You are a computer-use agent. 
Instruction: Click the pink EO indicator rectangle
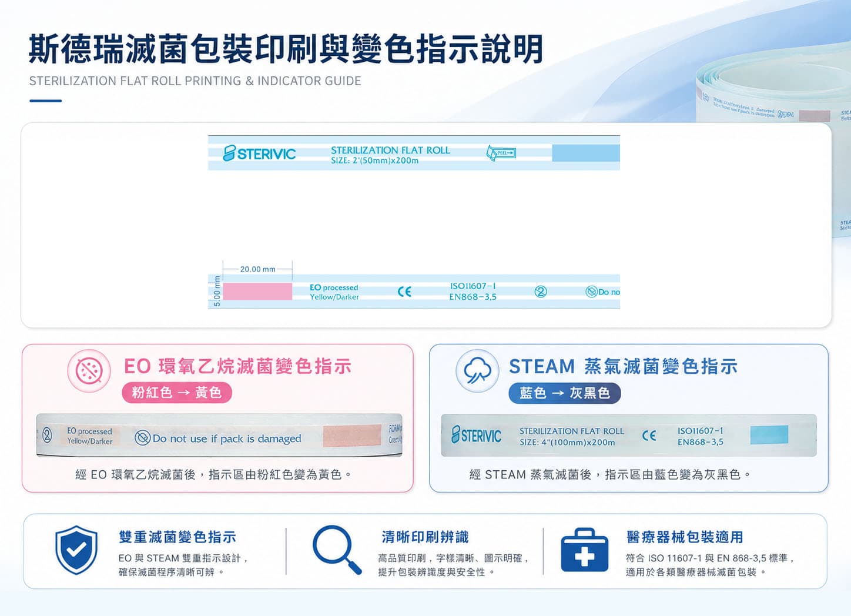pyautogui.click(x=257, y=291)
